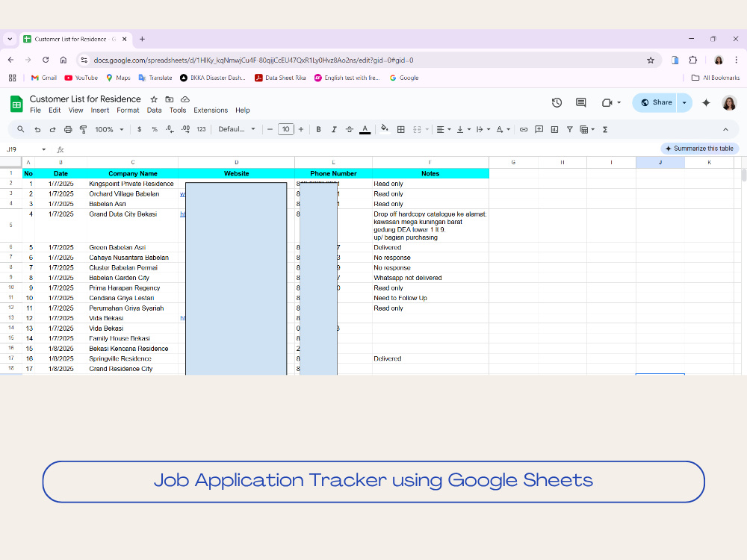Collapse the toolbar with chevron
747x560 pixels.
point(725,129)
